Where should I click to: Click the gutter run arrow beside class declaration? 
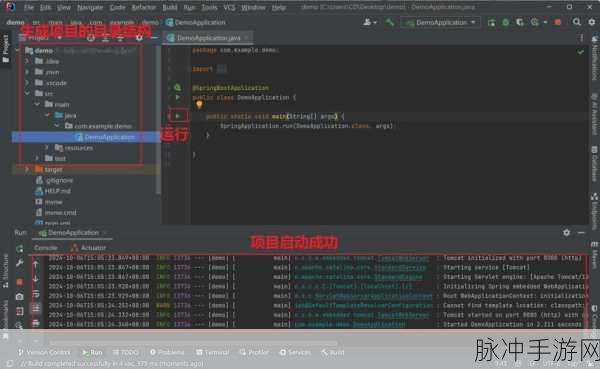click(178, 97)
